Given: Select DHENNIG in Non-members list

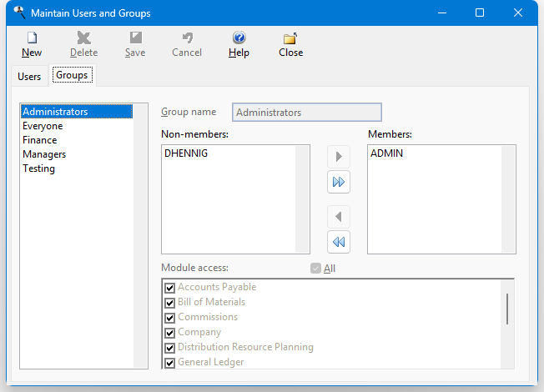Looking at the screenshot, I should [186, 153].
